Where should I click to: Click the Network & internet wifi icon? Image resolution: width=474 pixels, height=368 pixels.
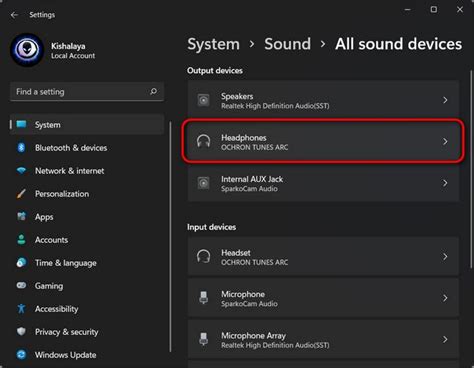[21, 171]
